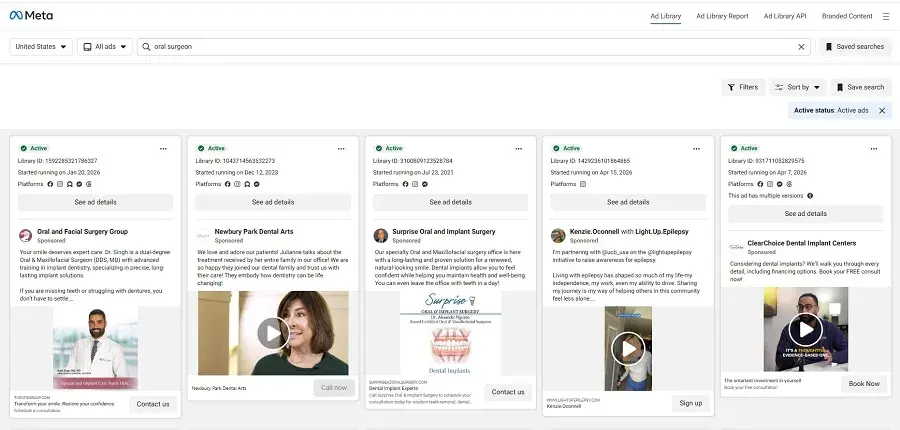See ad details for Newbury Park Dental Arts

273,202
